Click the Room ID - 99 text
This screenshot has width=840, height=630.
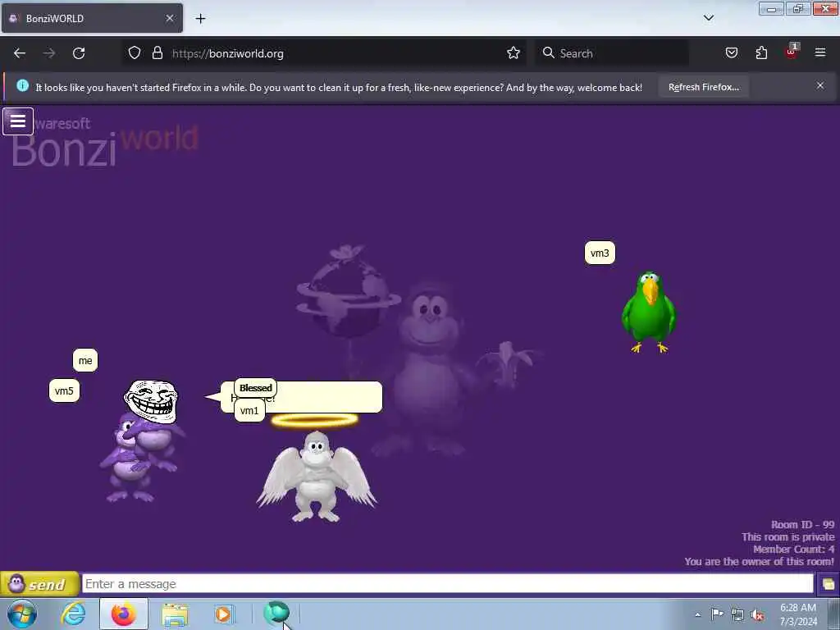802,524
